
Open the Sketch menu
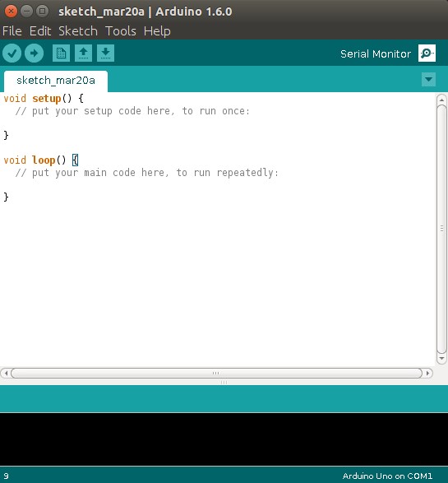click(x=78, y=31)
